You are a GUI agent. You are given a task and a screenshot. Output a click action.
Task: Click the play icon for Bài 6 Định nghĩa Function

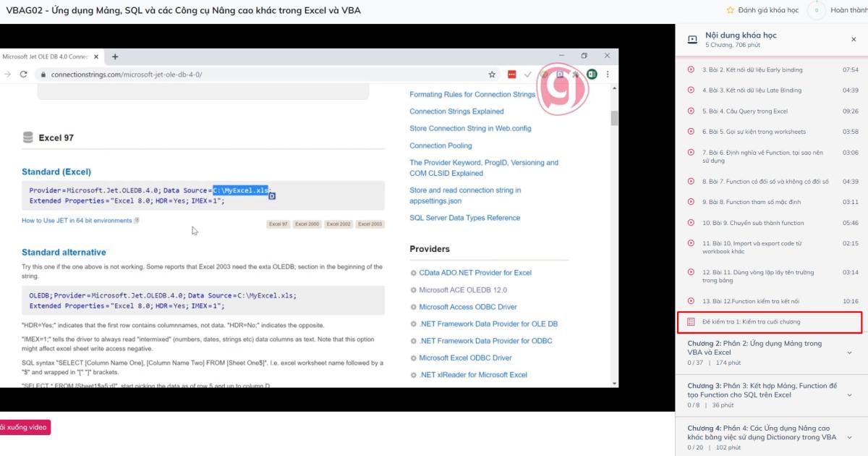[691, 153]
